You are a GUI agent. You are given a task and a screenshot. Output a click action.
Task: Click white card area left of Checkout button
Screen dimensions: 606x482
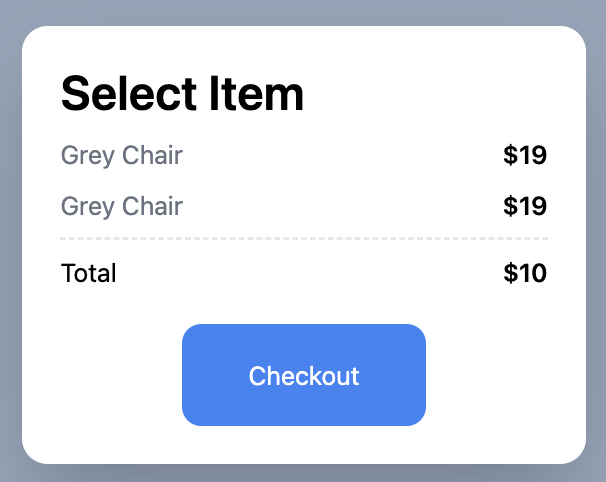(102, 375)
